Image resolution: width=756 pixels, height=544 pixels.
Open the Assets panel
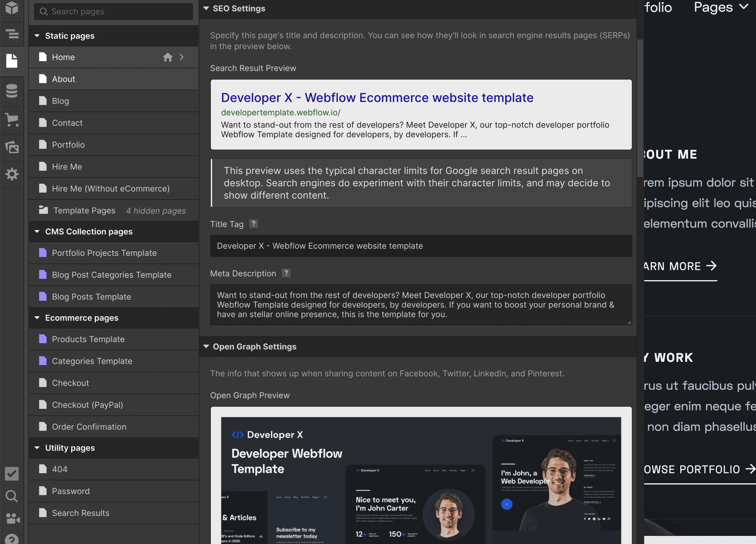[x=11, y=148]
